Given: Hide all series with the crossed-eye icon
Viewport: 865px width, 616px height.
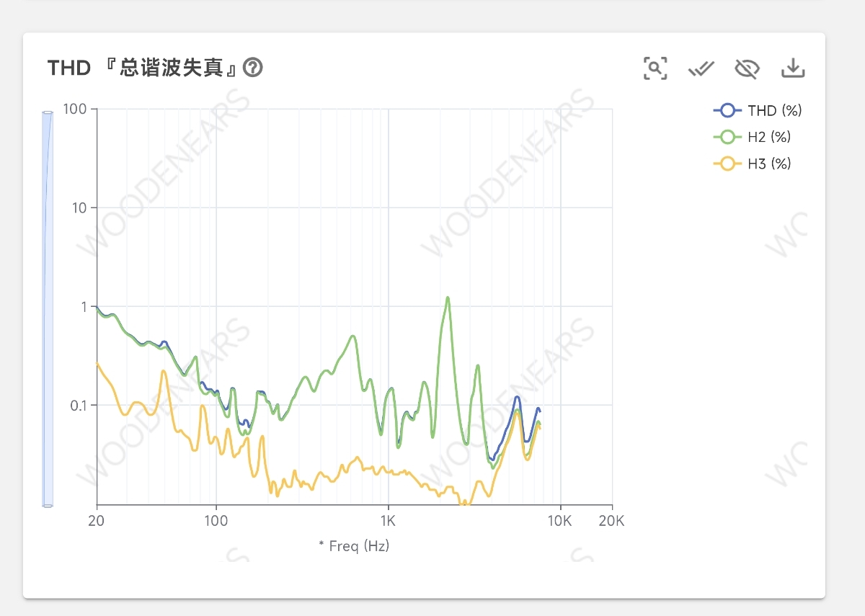Looking at the screenshot, I should [747, 68].
